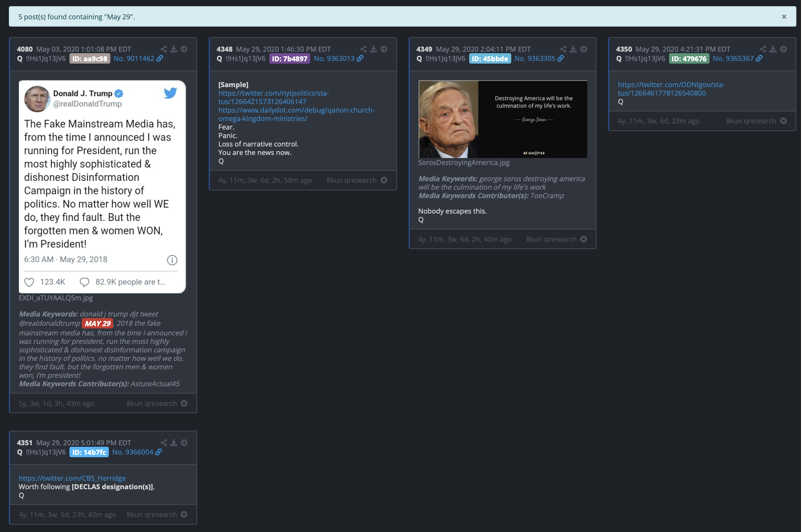The image size is (801, 532).
Task: Click timestamp May 03, 2020 1:01:08 PM EDT
Action: 84,49
